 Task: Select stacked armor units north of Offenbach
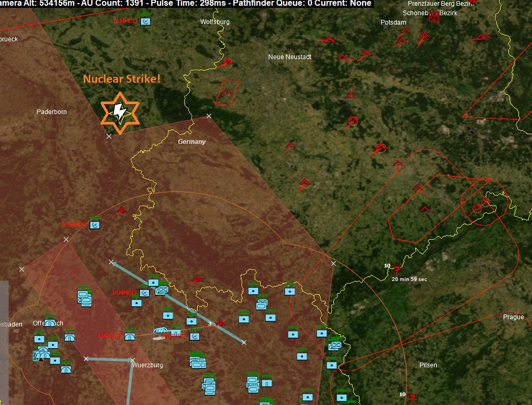(x=85, y=297)
